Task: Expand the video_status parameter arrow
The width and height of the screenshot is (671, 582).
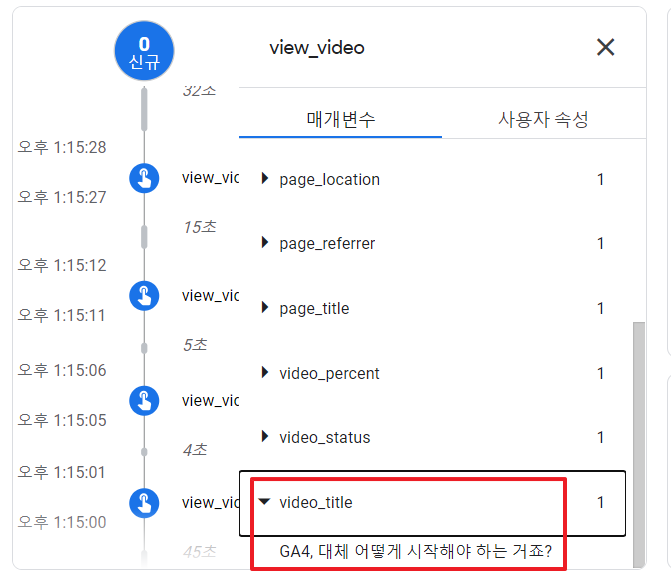Action: [x=265, y=436]
